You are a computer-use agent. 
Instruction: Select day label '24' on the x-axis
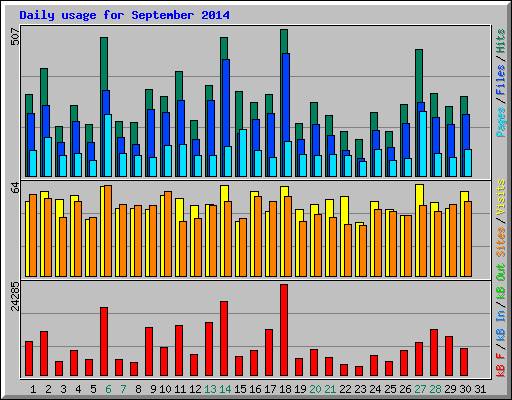375,389
